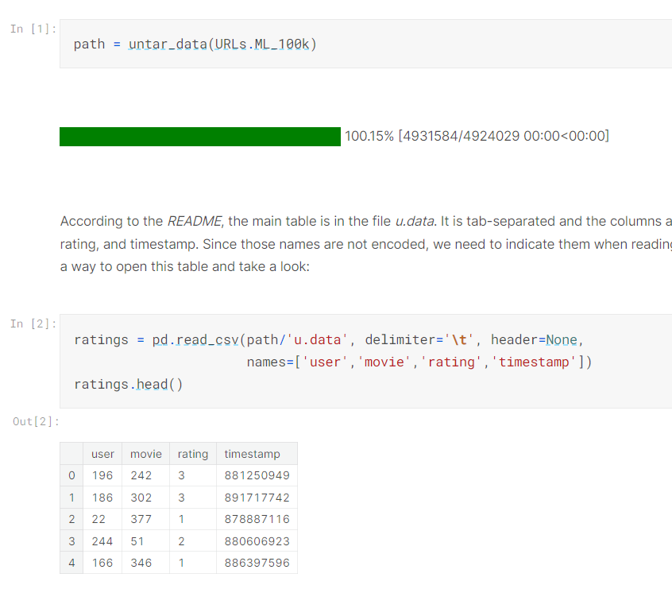This screenshot has height=616, width=672.
Task: Click movie cell '51' in row 3
Action: (x=145, y=541)
